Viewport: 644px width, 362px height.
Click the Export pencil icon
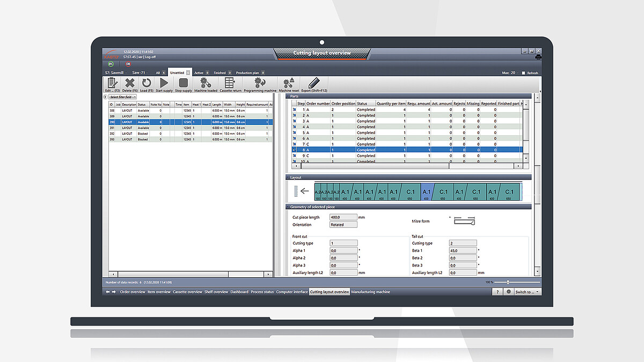pyautogui.click(x=314, y=83)
